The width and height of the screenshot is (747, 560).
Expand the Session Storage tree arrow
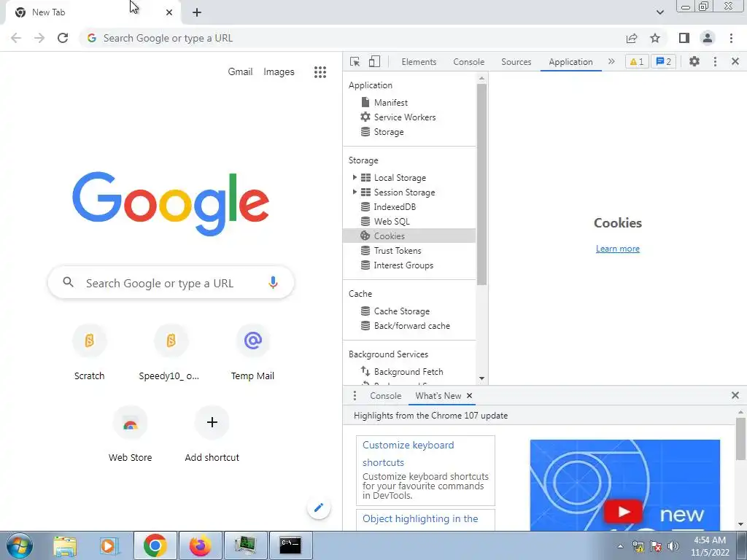coord(355,192)
